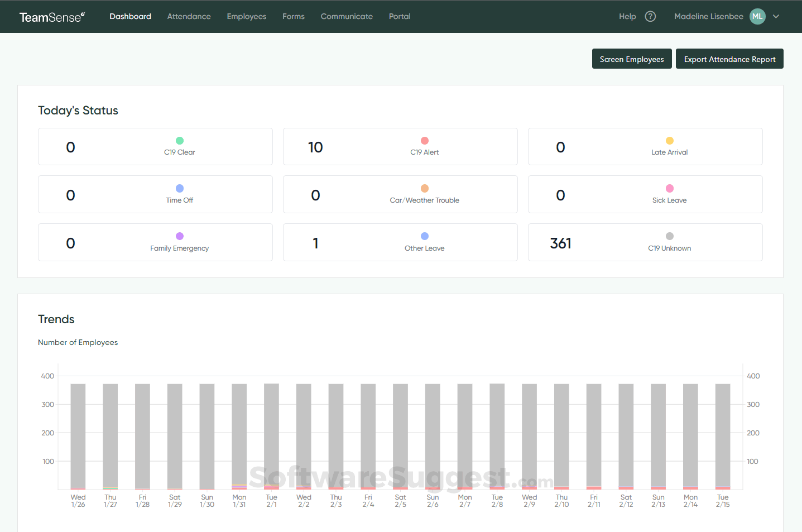Select the Time Off status card

[155, 194]
